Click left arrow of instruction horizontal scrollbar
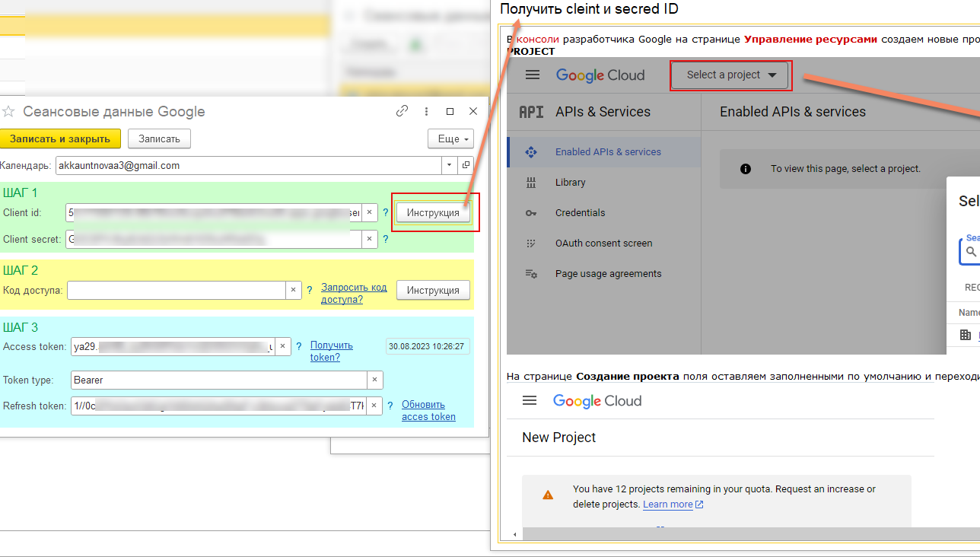 tap(515, 535)
